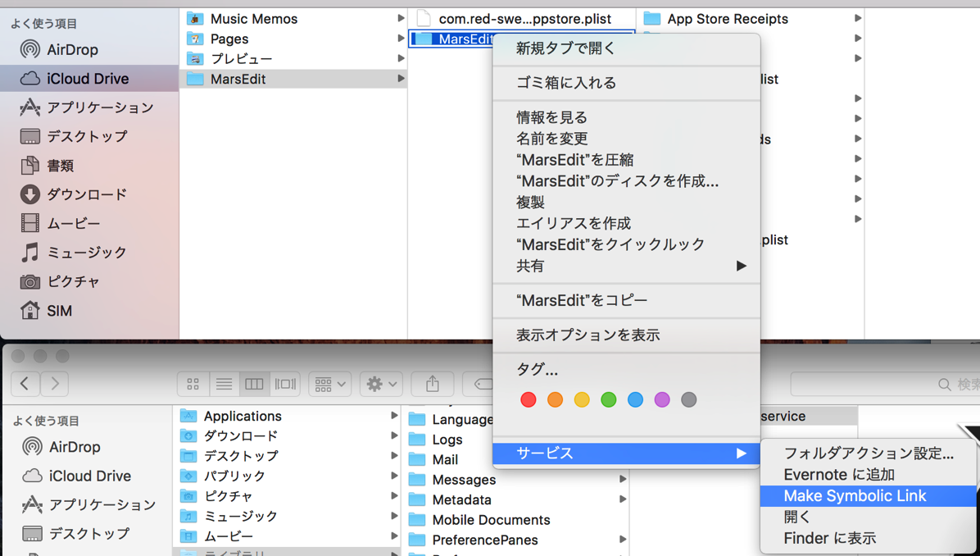Choose ゴミ箱に入れる from context menu
The image size is (980, 556).
tap(626, 83)
